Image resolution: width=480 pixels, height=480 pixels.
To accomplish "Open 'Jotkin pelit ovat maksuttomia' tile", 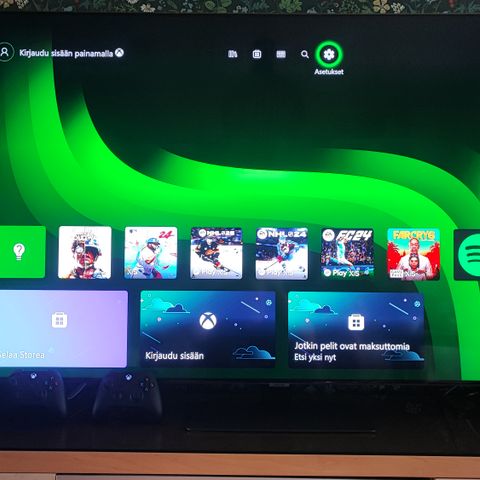I will (356, 330).
